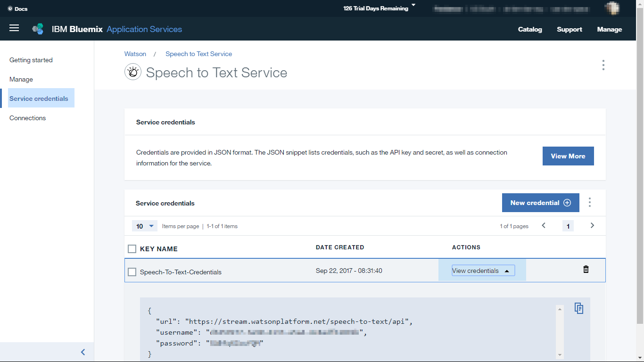Open the Watson breadcrumb link
Screen dimensions: 644x362
click(x=135, y=54)
